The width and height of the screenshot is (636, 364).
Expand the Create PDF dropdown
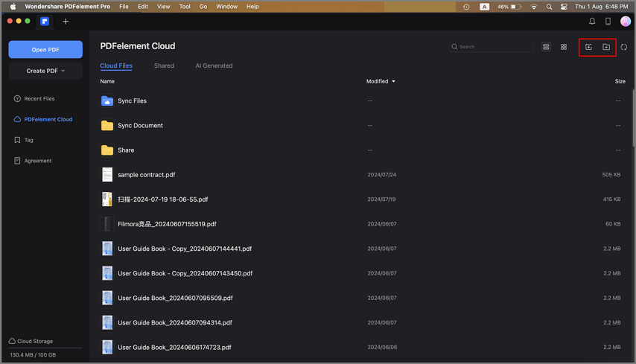point(45,71)
